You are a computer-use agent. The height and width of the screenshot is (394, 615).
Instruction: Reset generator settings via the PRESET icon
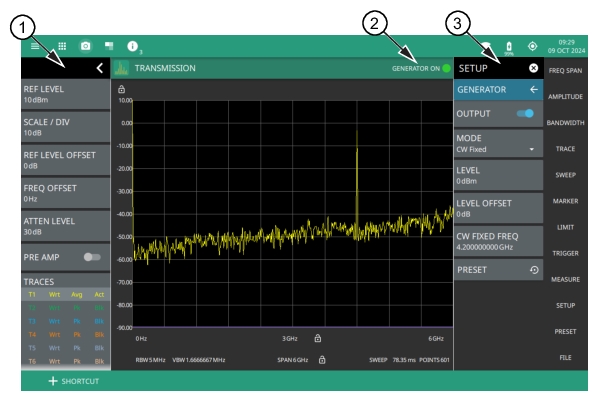[x=534, y=270]
